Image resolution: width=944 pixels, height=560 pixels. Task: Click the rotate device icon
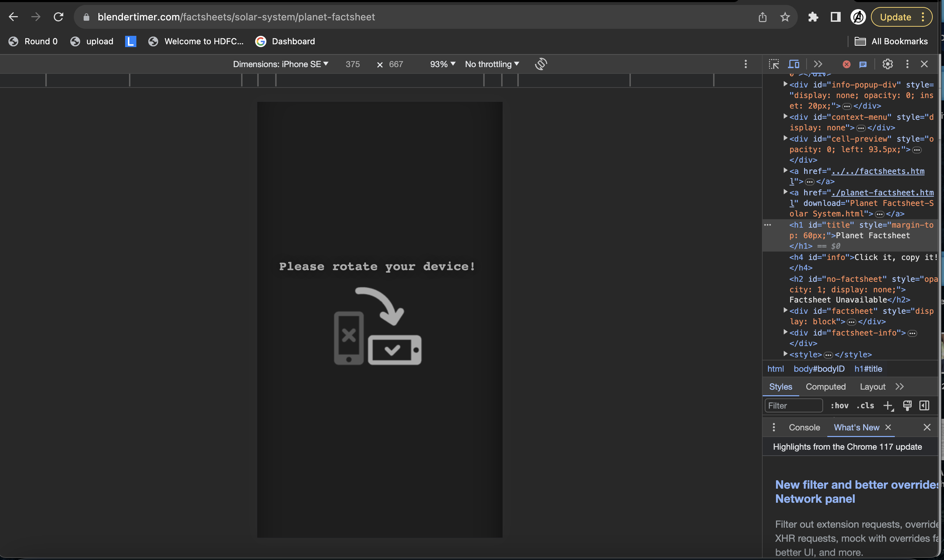[x=541, y=64]
